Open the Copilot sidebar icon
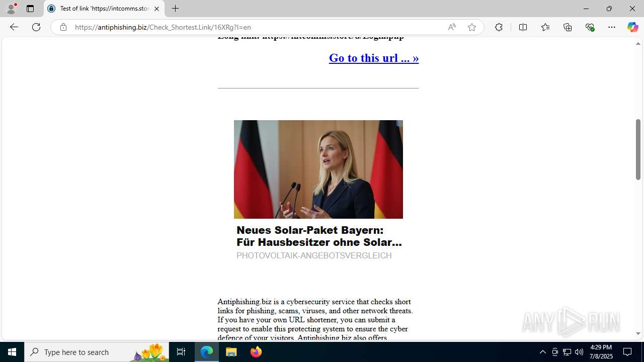 click(x=632, y=27)
